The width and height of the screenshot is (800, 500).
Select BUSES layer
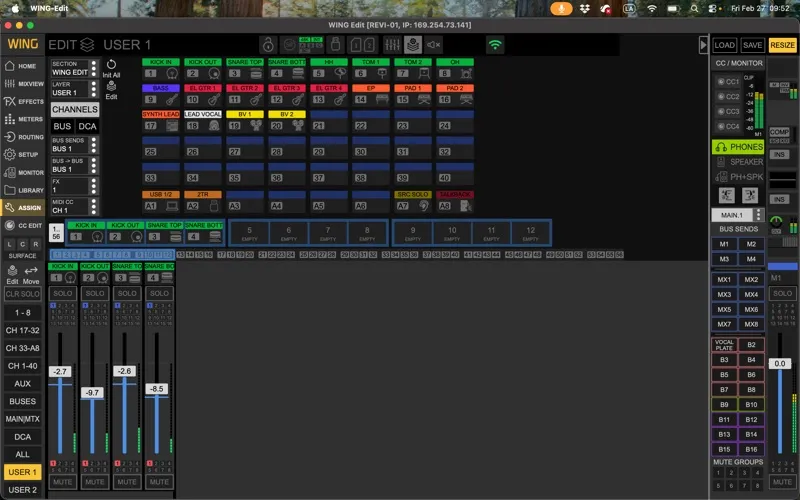pos(22,402)
